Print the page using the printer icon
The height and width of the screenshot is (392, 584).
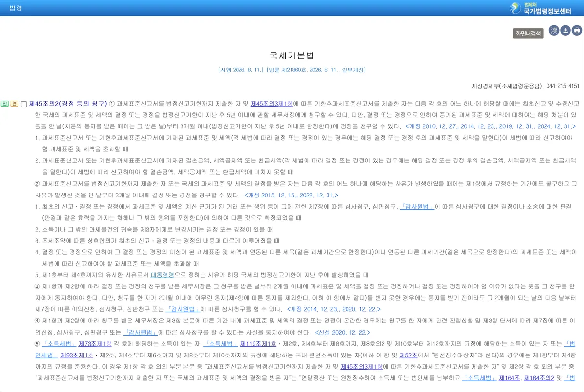coord(577,31)
